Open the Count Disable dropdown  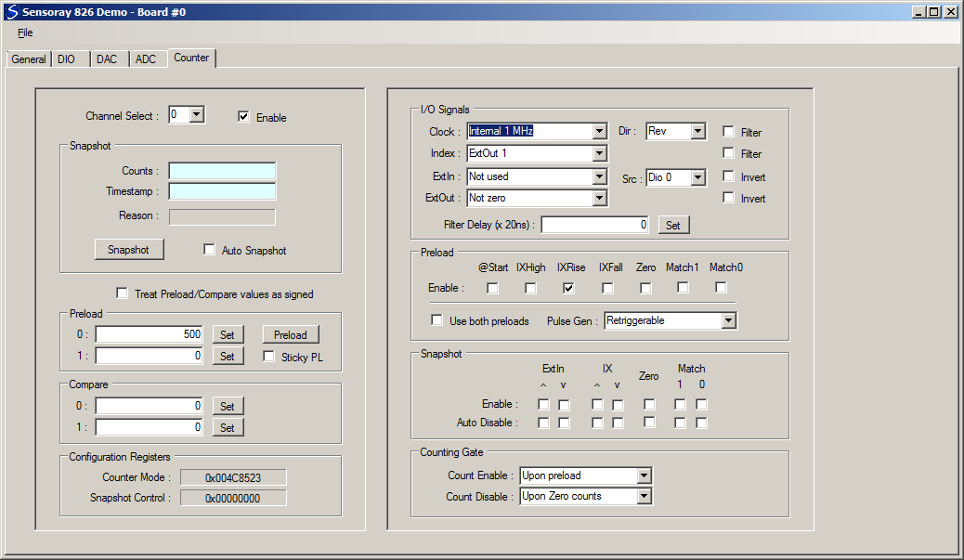coord(644,496)
